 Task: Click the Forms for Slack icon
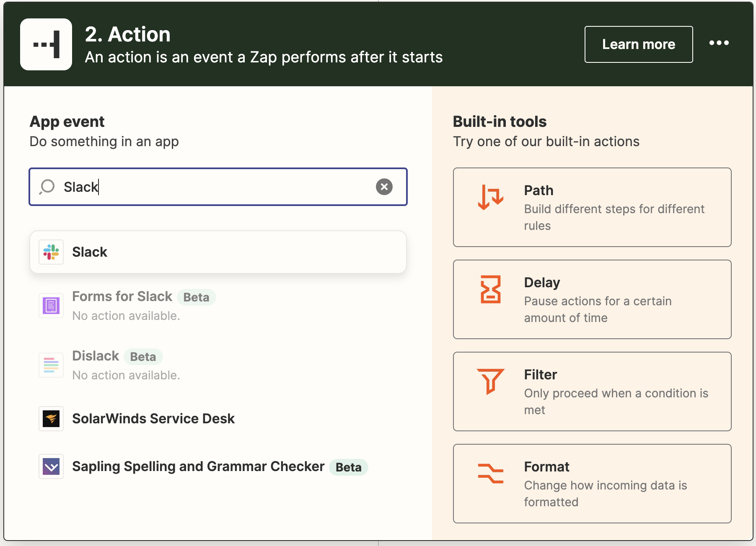[51, 306]
